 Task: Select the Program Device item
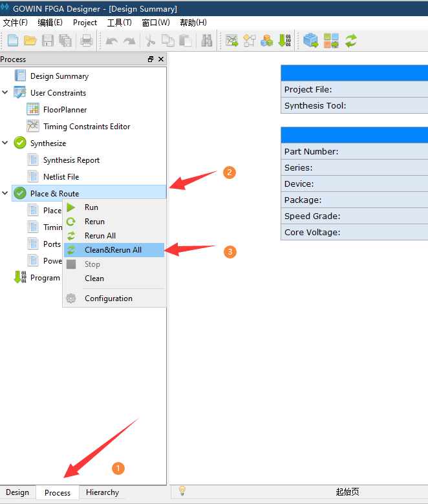tap(45, 278)
